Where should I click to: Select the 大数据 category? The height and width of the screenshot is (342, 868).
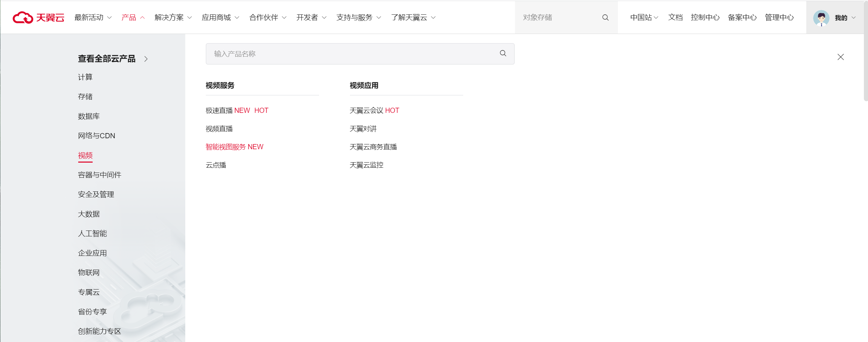tap(89, 214)
